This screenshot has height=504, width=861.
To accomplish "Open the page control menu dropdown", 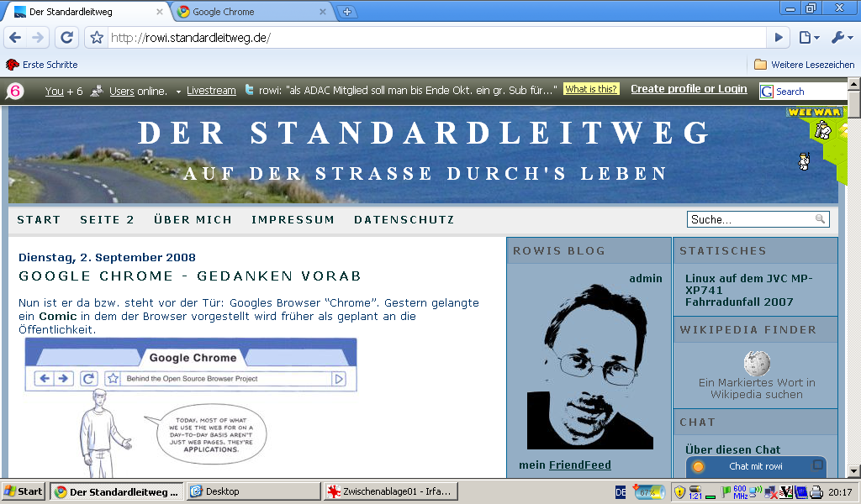I will [809, 38].
